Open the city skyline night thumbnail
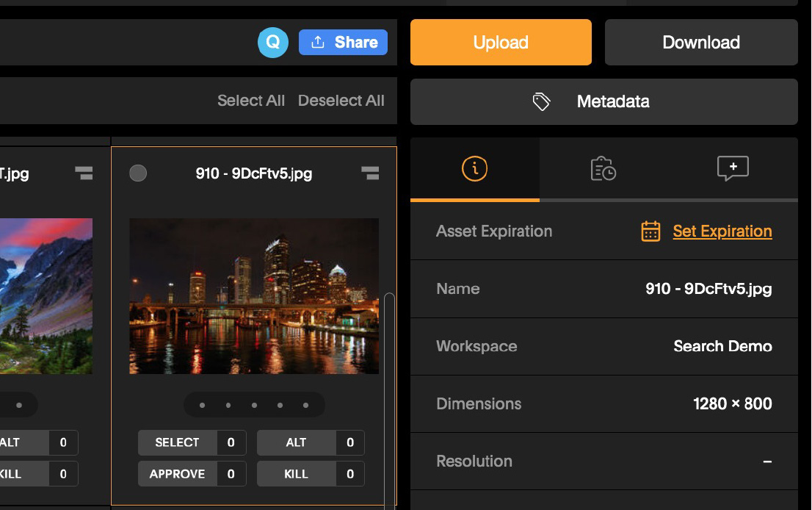 [254, 296]
